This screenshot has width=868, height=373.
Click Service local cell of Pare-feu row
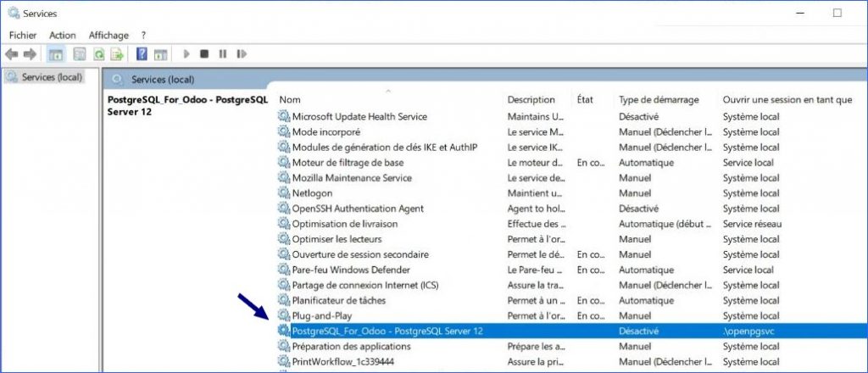click(748, 270)
